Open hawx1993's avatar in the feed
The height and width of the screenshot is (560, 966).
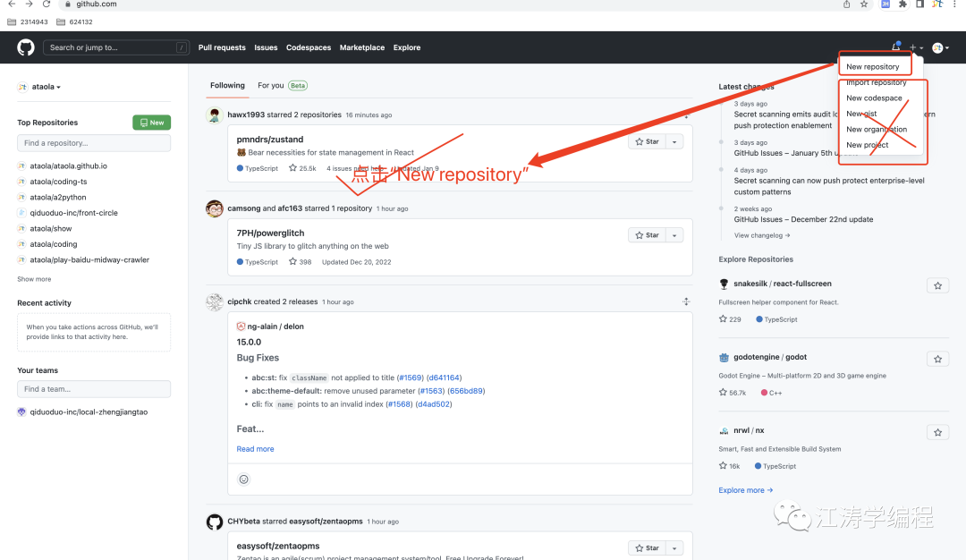215,115
